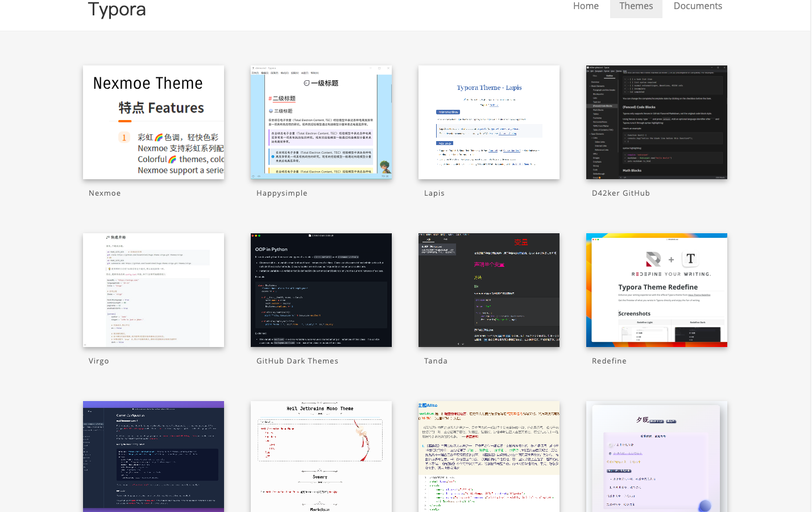Click the D42ker GitHub name label
812x512 pixels.
[x=620, y=193]
